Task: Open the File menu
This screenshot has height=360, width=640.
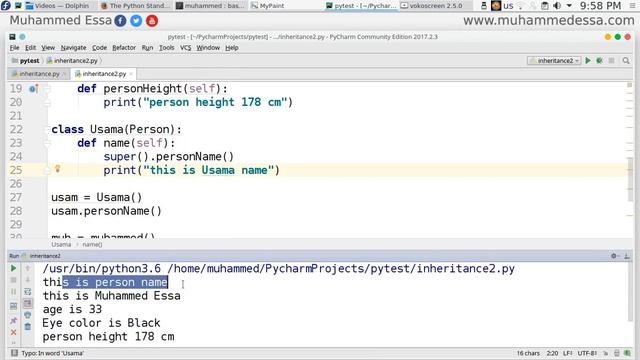Action: click(14, 48)
